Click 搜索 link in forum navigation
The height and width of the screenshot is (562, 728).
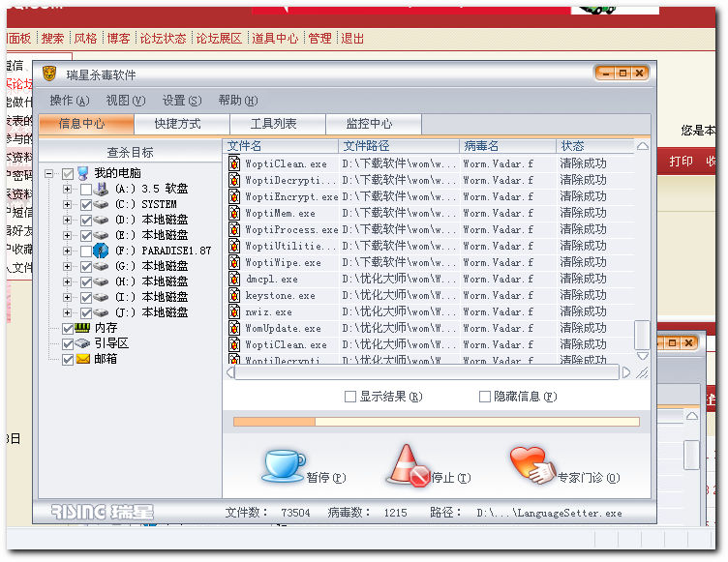tap(52, 38)
